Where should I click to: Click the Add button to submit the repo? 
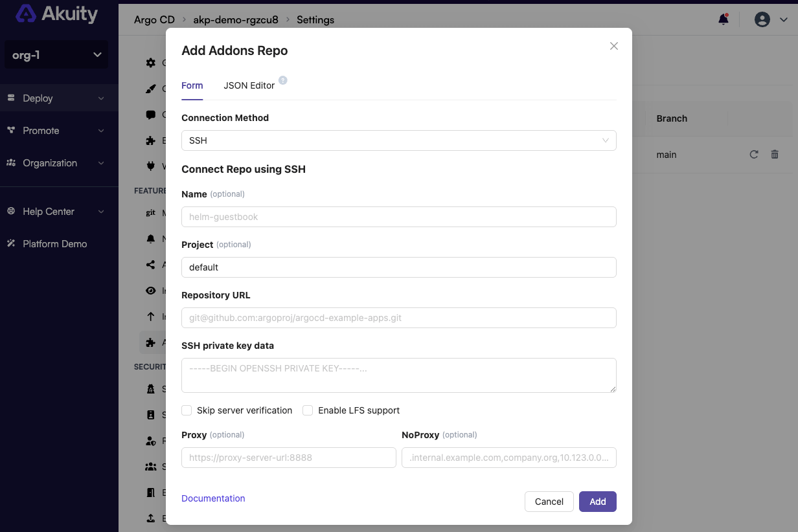[x=597, y=502]
